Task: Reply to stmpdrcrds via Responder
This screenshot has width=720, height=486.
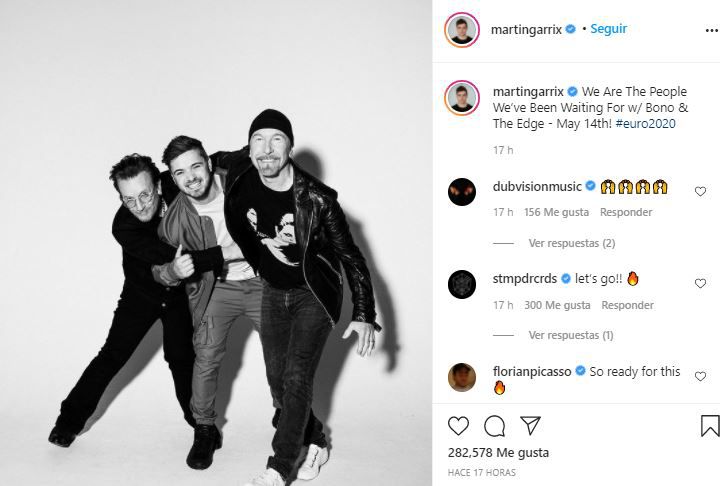Action: click(627, 305)
